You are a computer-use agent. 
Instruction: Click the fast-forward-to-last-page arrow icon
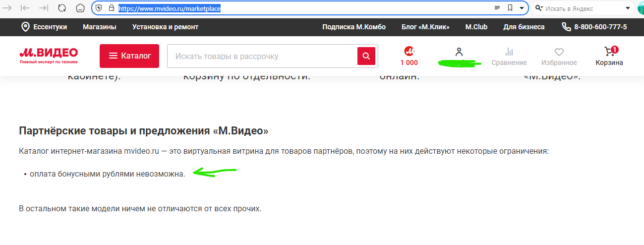[x=44, y=8]
